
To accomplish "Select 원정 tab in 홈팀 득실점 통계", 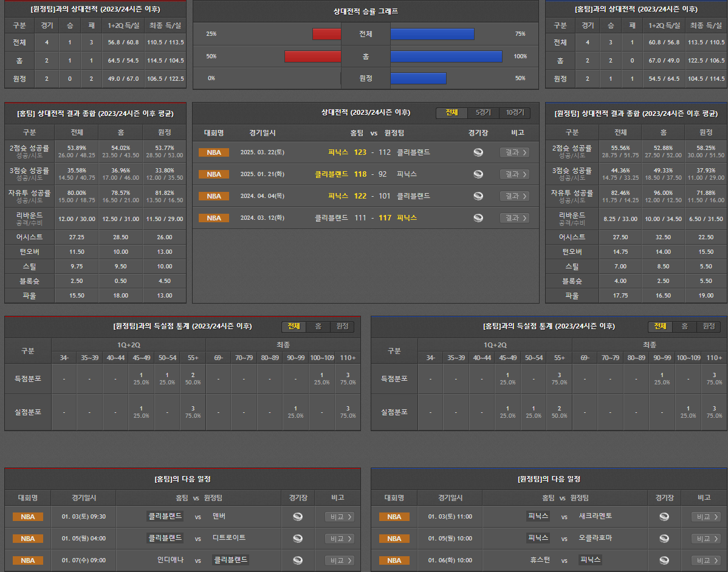I will tap(709, 327).
